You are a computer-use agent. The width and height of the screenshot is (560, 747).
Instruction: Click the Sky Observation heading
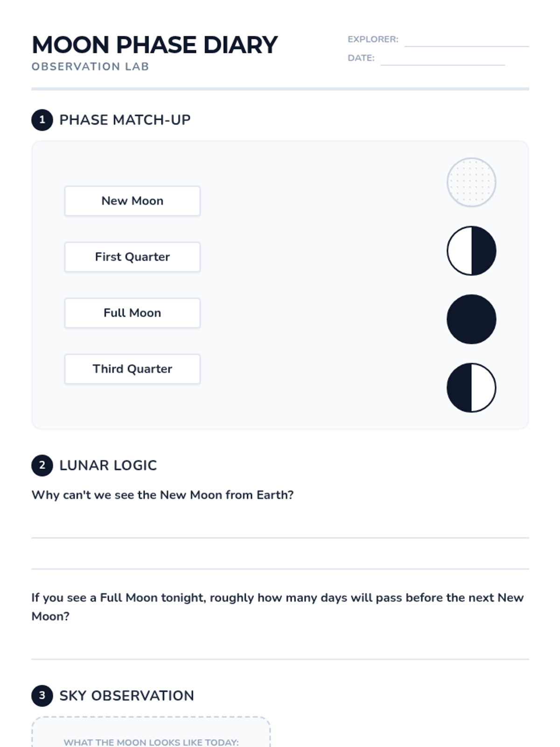[x=126, y=696]
